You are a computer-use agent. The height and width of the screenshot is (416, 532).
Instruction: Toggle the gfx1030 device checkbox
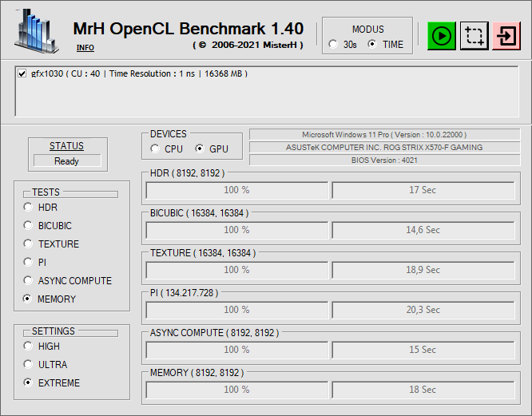(22, 73)
